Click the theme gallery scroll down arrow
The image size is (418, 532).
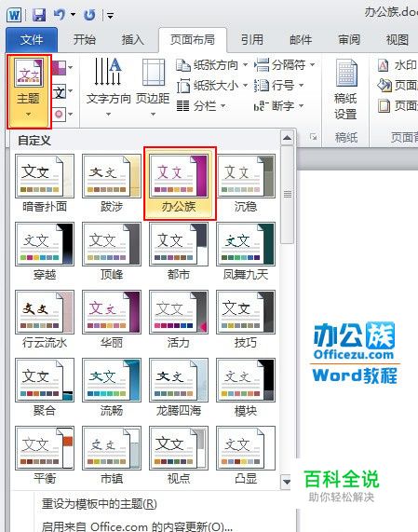(287, 482)
